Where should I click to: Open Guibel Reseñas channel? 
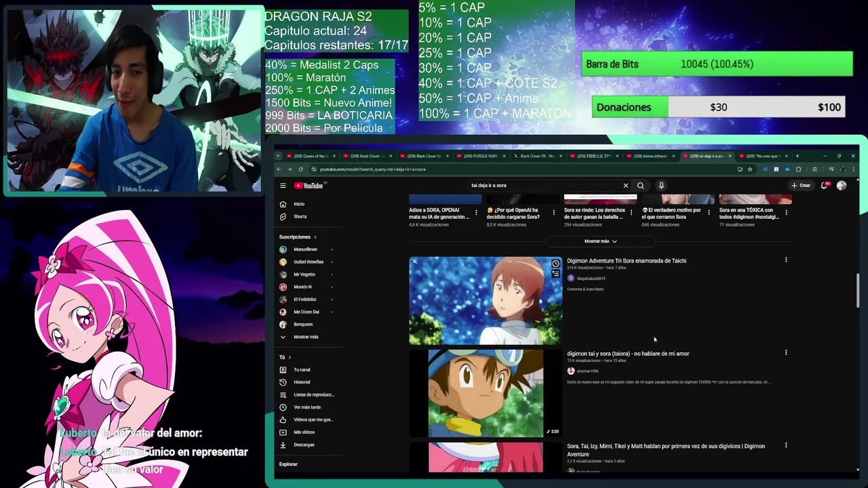(309, 262)
